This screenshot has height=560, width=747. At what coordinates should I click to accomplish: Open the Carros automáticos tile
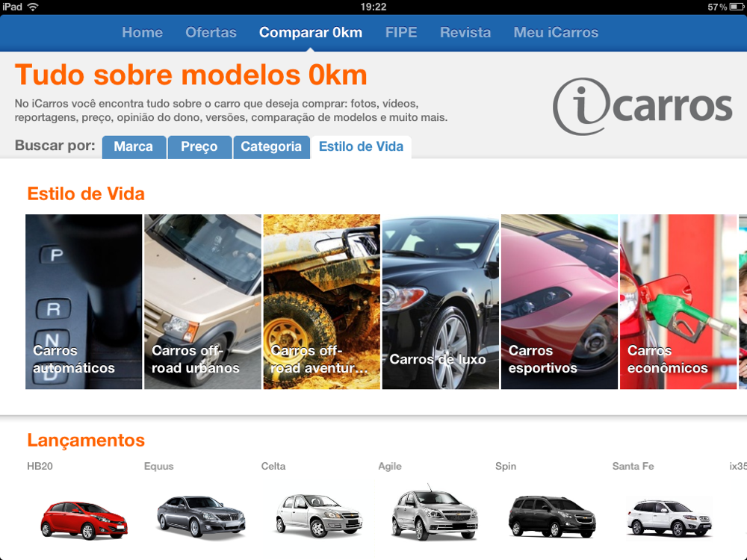(x=84, y=302)
